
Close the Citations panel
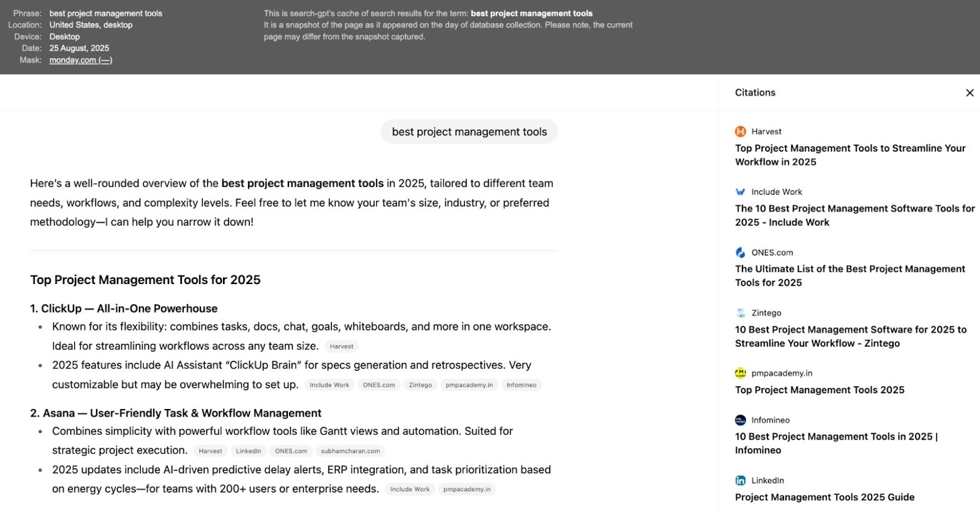pyautogui.click(x=970, y=93)
